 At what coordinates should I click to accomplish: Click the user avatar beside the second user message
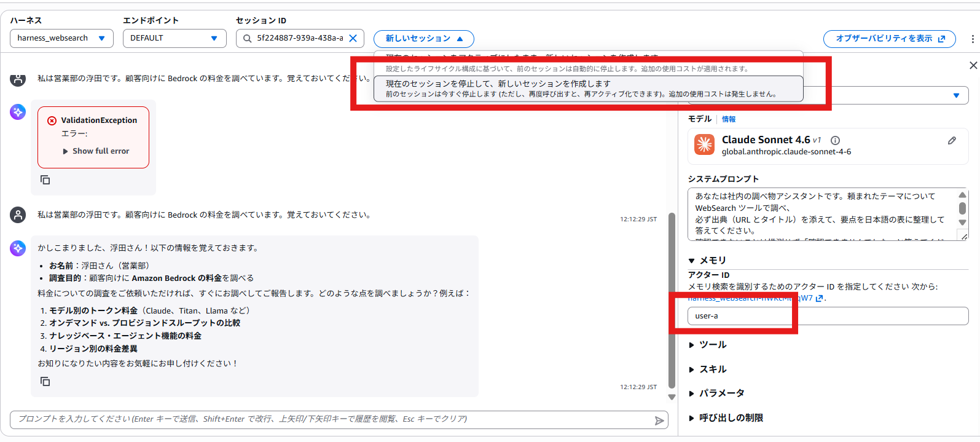click(x=18, y=215)
